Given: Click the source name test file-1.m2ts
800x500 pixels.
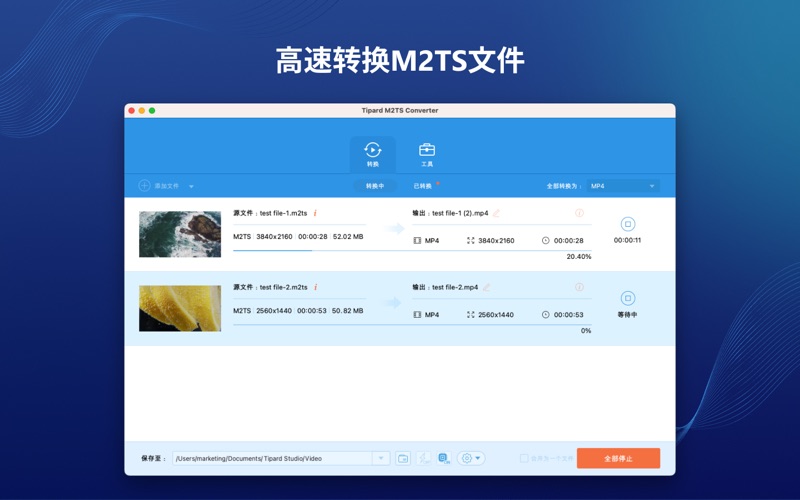Looking at the screenshot, I should 283,213.
